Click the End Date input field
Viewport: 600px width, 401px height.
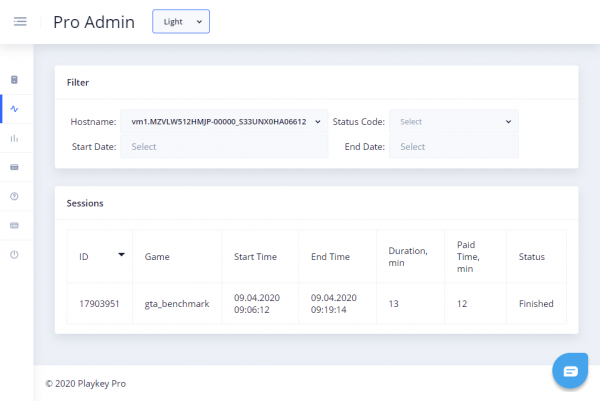tap(454, 146)
